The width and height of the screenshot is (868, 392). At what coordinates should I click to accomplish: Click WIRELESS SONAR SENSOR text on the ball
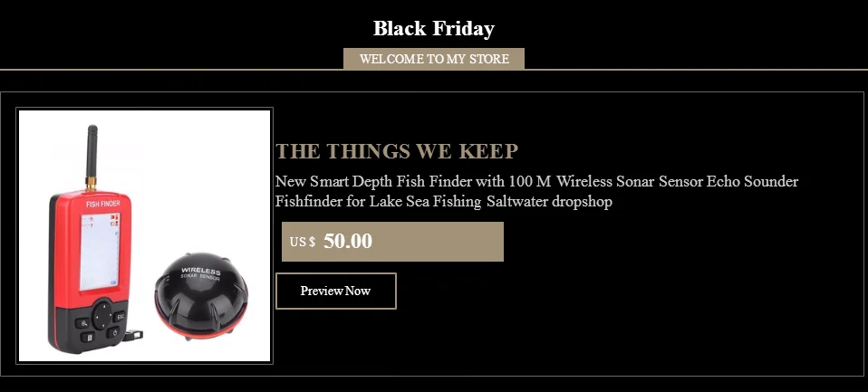coord(201,273)
